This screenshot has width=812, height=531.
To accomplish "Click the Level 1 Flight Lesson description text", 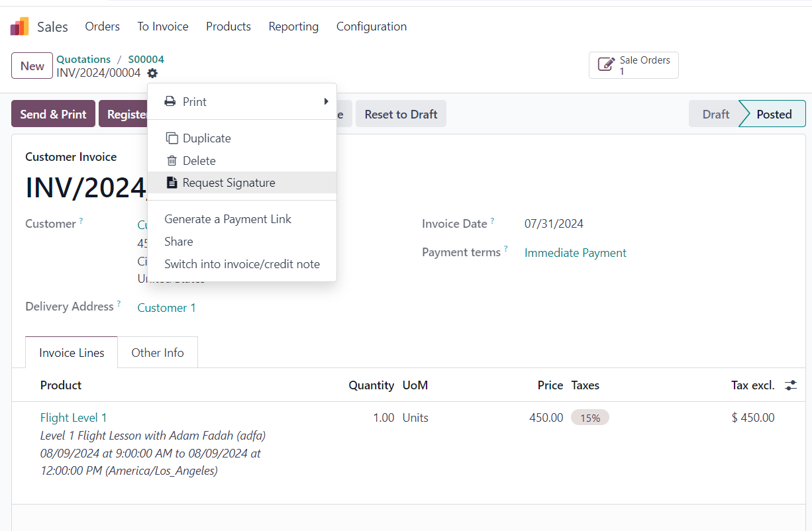I will pyautogui.click(x=153, y=454).
